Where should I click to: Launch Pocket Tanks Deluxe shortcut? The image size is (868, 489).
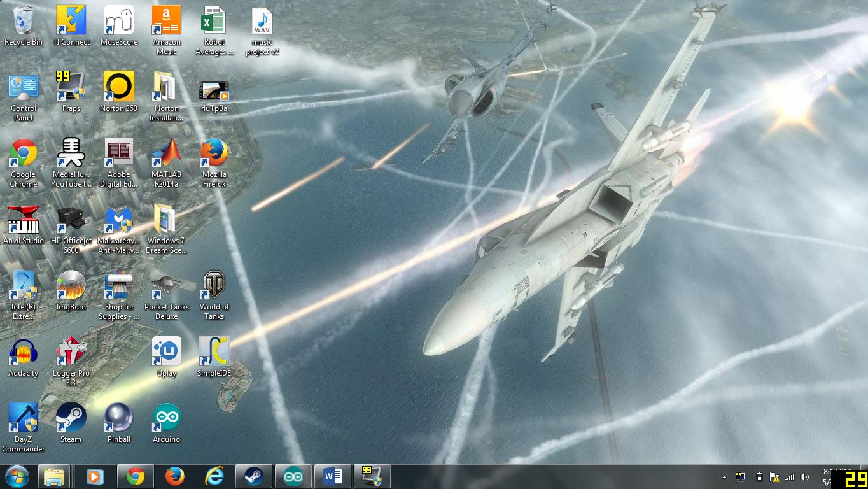(167, 295)
